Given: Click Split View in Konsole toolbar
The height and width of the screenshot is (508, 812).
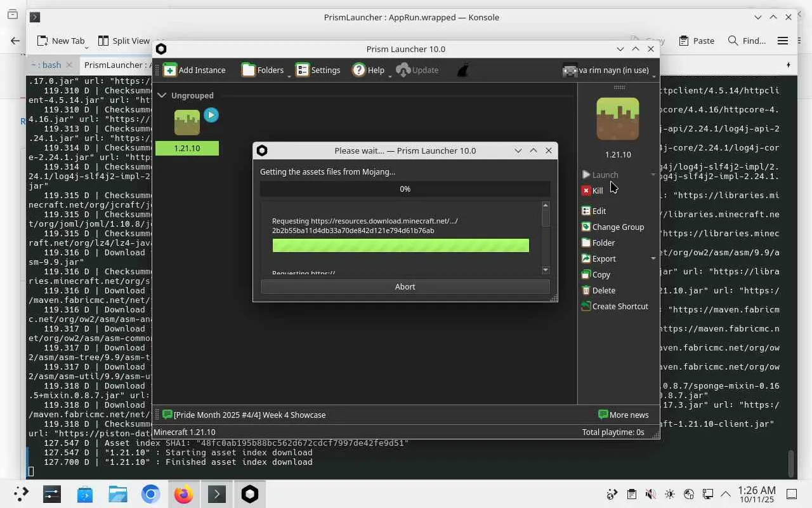Looking at the screenshot, I should 124,41.
